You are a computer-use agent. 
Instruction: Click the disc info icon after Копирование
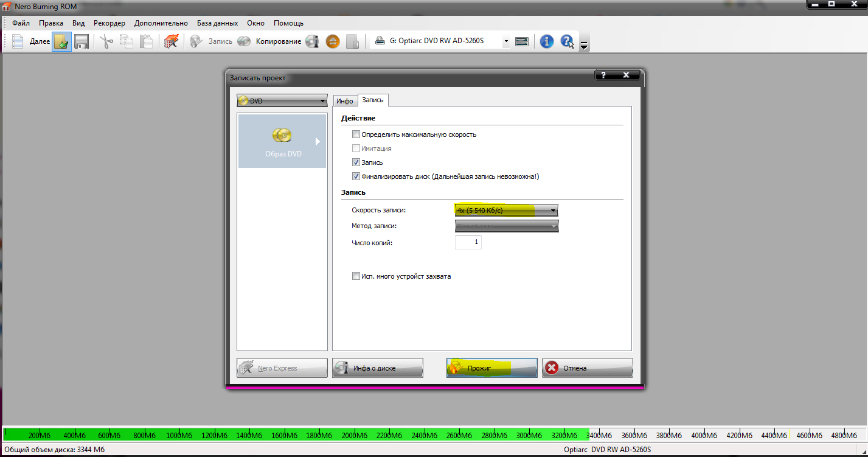[x=312, y=41]
